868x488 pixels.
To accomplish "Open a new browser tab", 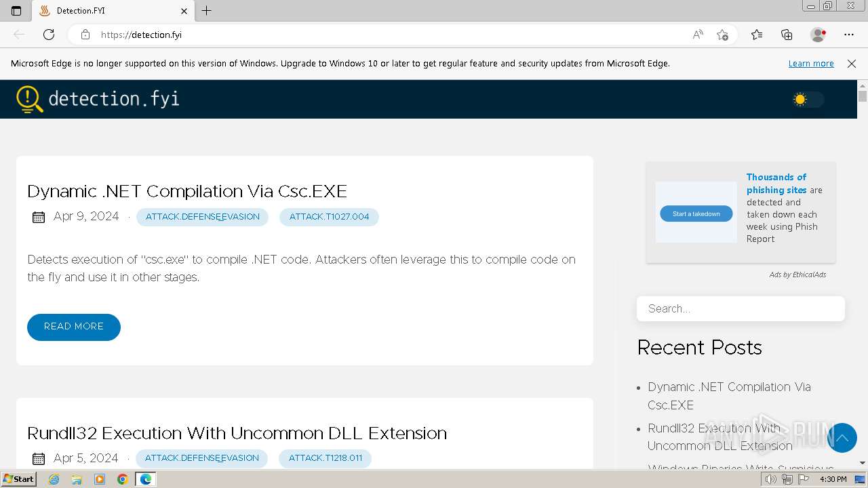I will [207, 11].
